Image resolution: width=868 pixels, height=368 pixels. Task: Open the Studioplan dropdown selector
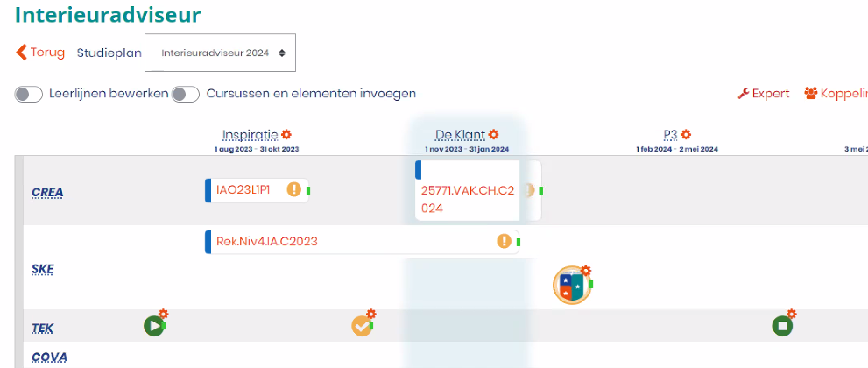click(220, 53)
